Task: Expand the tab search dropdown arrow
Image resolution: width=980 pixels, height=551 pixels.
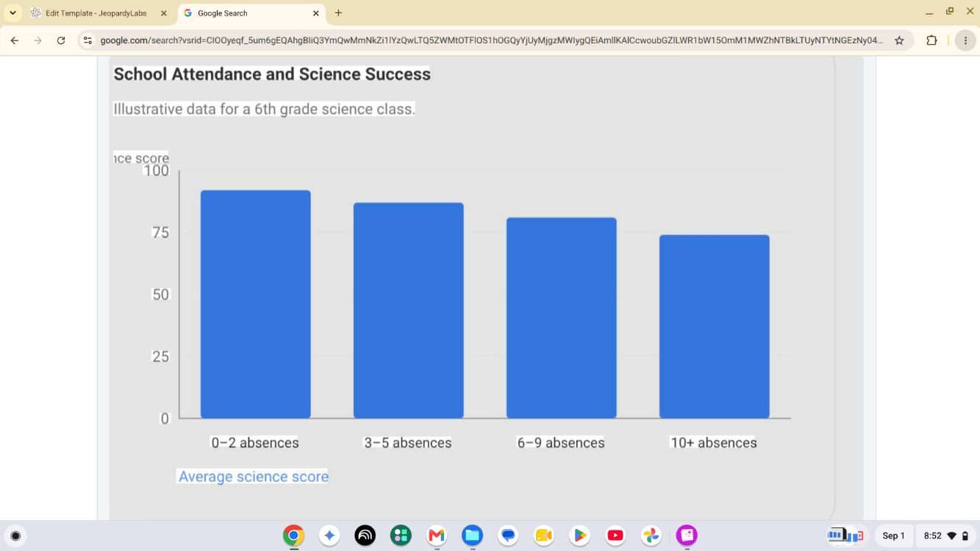Action: 12,12
